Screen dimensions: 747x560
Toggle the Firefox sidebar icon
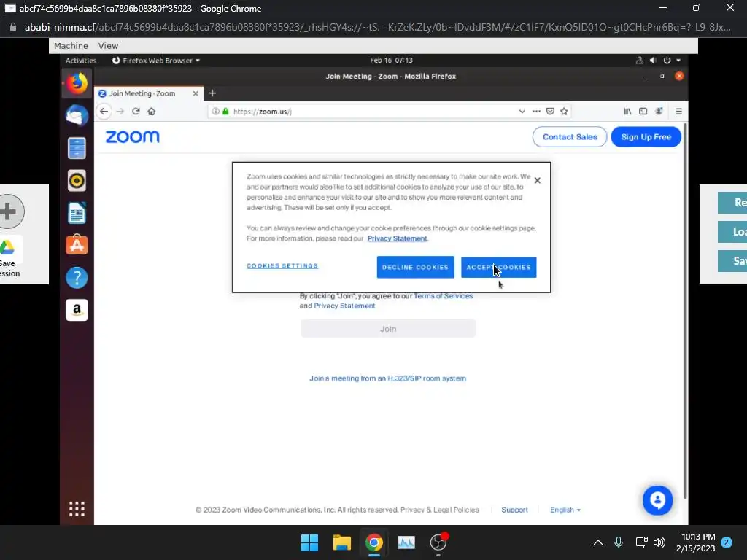(643, 112)
